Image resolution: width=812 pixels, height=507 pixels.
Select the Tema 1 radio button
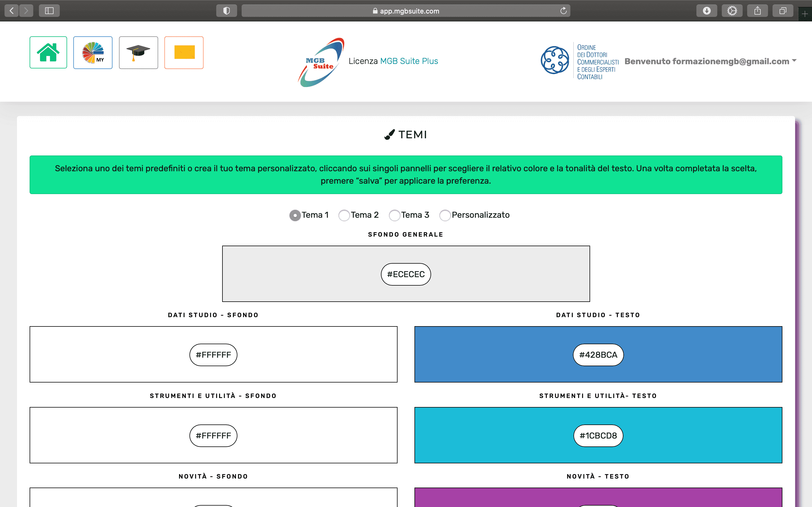[295, 215]
